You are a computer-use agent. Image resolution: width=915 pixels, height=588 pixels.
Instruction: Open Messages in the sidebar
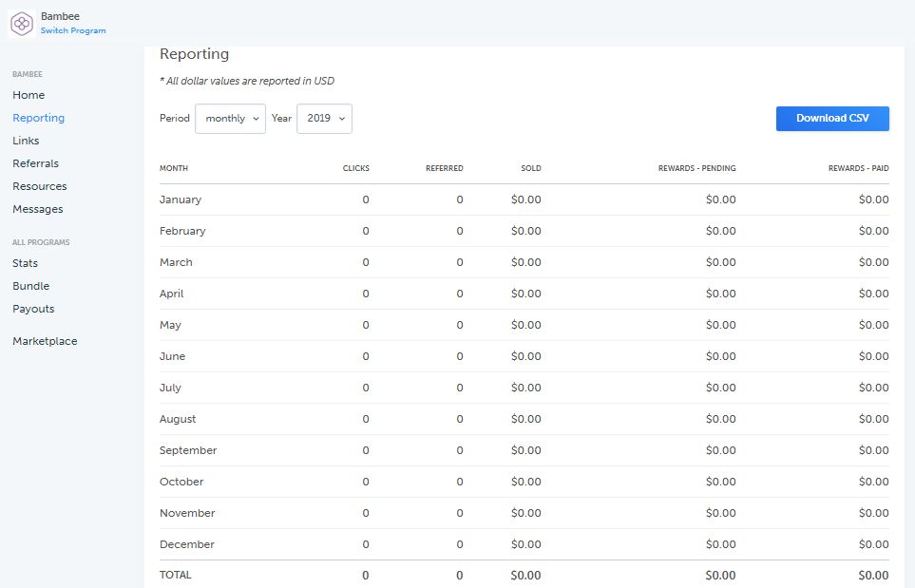[37, 209]
